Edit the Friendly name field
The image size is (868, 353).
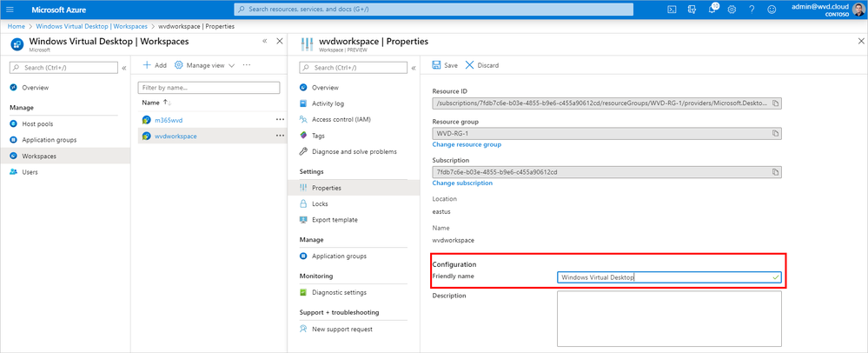tap(669, 277)
